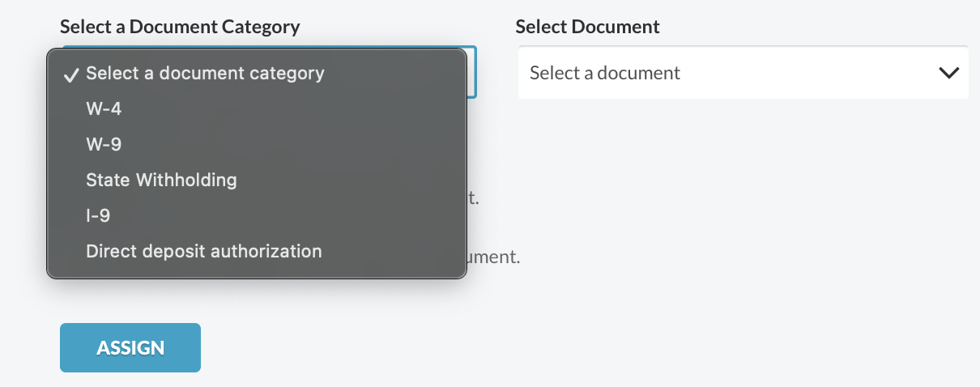980x387 pixels.
Task: Click the 'Select Document' heading label
Action: click(588, 27)
